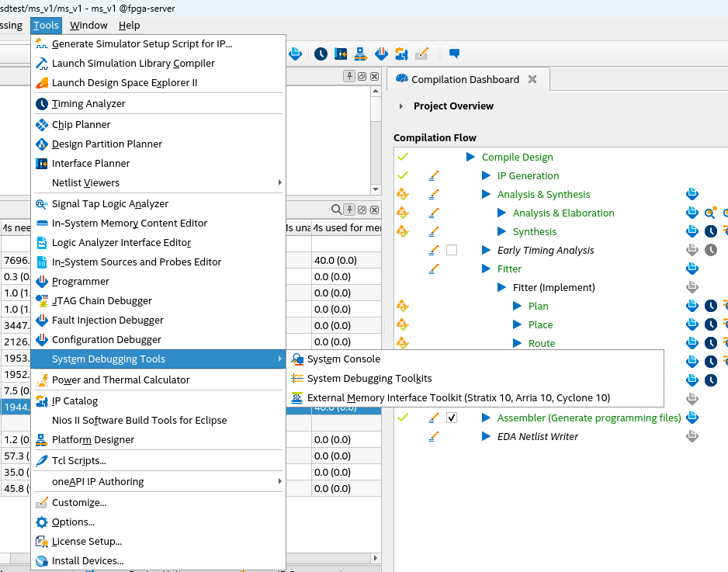Viewport: 728px width, 572px height.
Task: Open Power and Thermal Calculator
Action: 120,380
